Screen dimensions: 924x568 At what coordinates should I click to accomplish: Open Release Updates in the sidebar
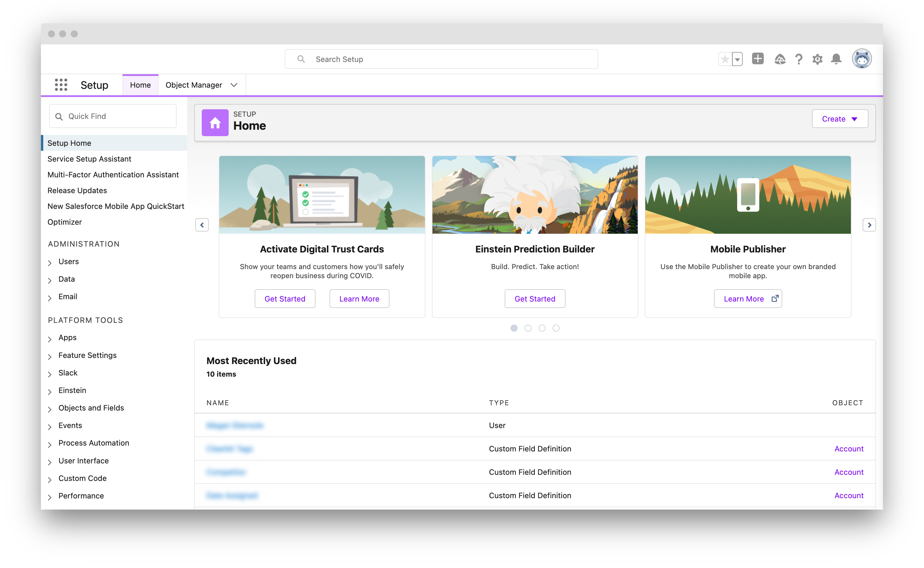tap(77, 191)
